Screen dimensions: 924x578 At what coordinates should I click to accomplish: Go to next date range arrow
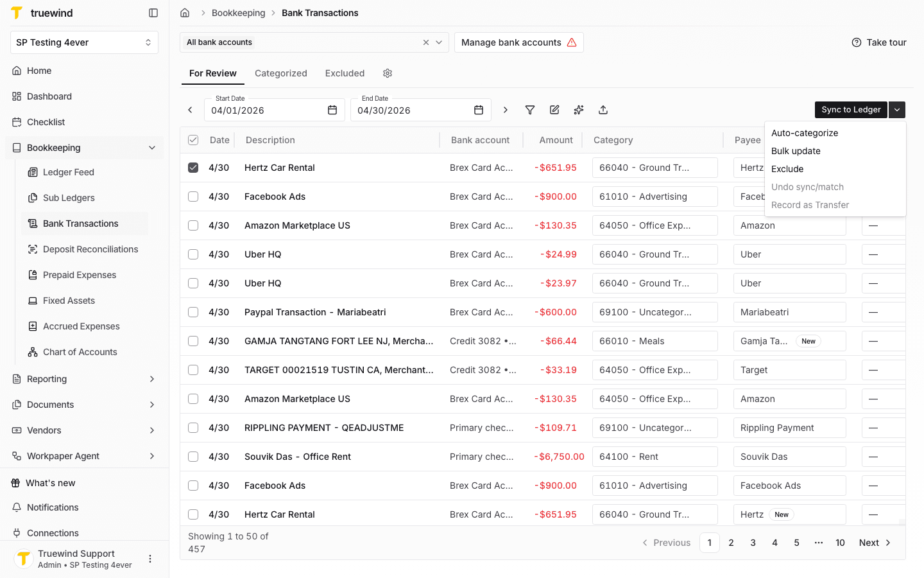[506, 110]
